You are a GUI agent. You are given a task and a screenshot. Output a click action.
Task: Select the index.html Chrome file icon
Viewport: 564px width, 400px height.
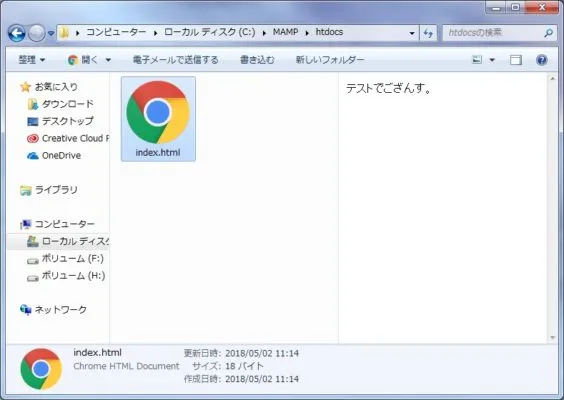click(x=158, y=112)
